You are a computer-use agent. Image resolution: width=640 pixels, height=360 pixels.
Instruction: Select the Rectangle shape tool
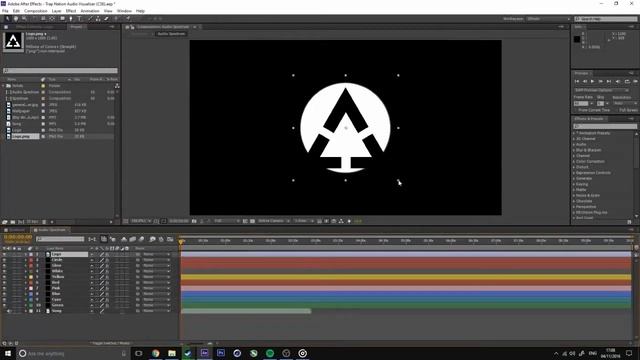62,19
